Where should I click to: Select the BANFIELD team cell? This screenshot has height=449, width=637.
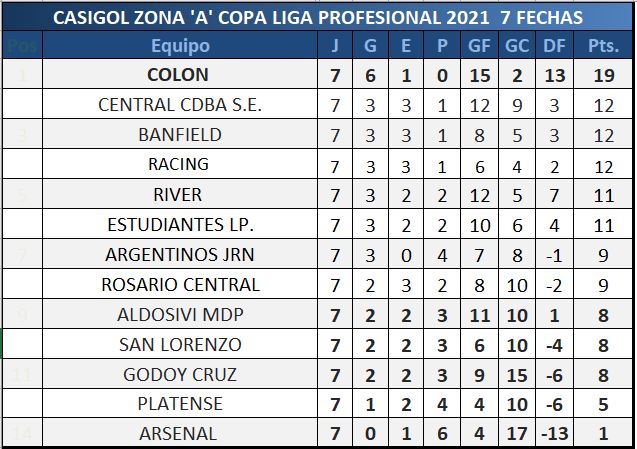[x=180, y=135]
